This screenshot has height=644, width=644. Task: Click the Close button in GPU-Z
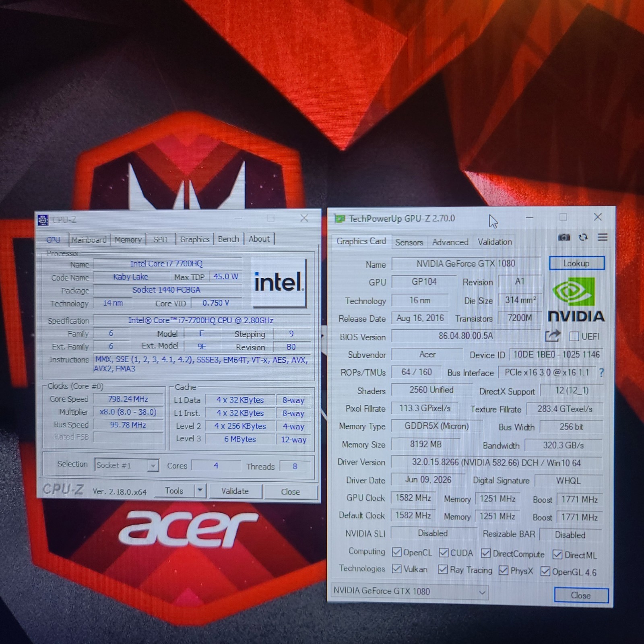click(581, 595)
